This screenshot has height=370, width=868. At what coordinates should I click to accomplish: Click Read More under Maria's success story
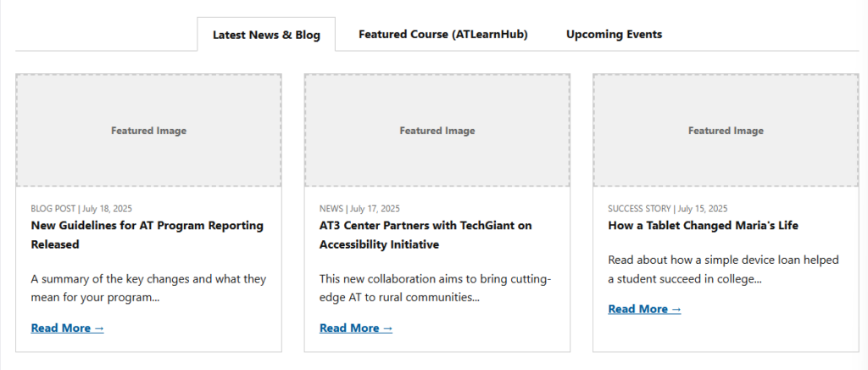point(644,310)
